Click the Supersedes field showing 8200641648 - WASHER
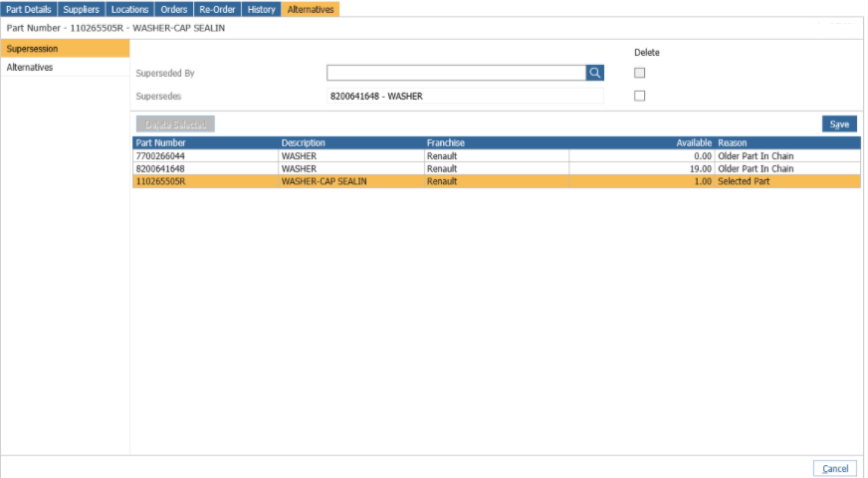The image size is (868, 478). pos(464,97)
